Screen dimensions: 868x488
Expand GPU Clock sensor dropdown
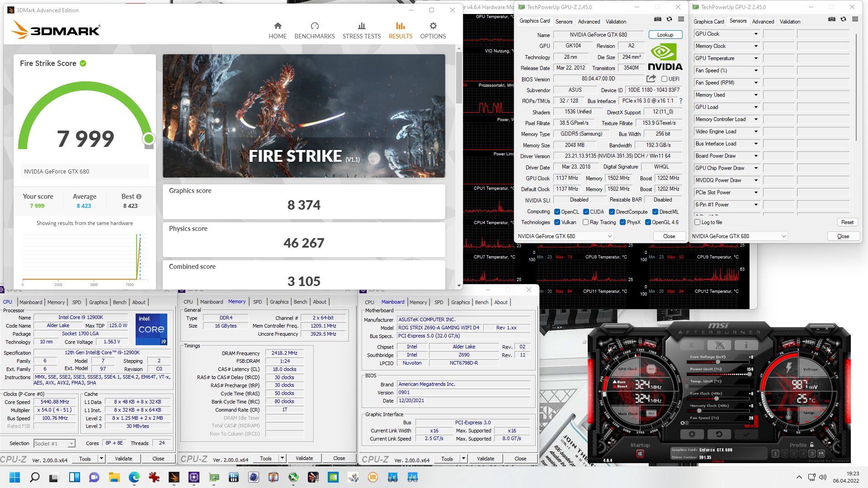756,34
